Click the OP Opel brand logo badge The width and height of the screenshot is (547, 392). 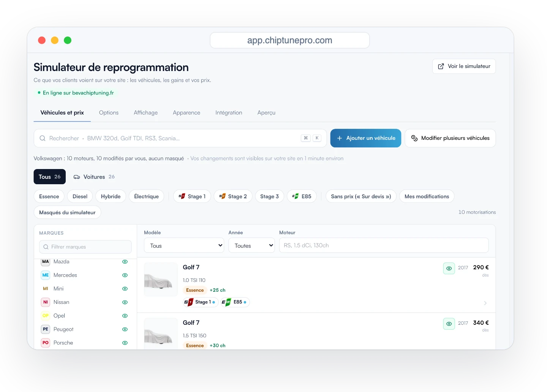(46, 316)
